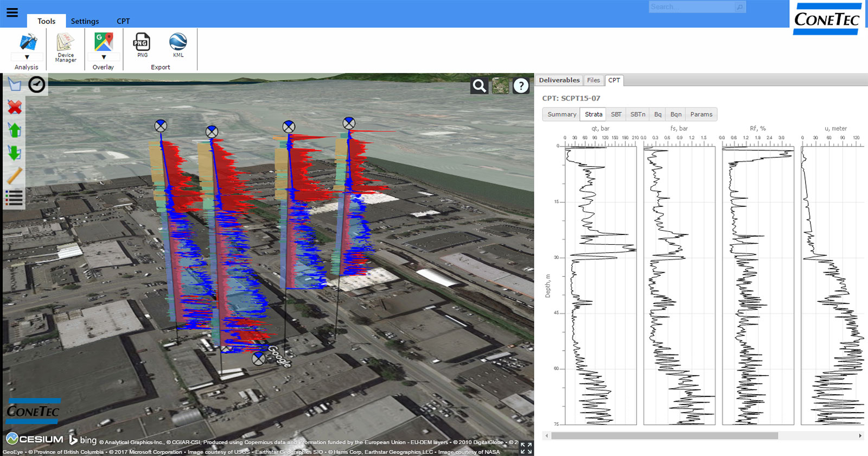This screenshot has width=868, height=456.
Task: Open the legend list icon
Action: click(x=15, y=198)
